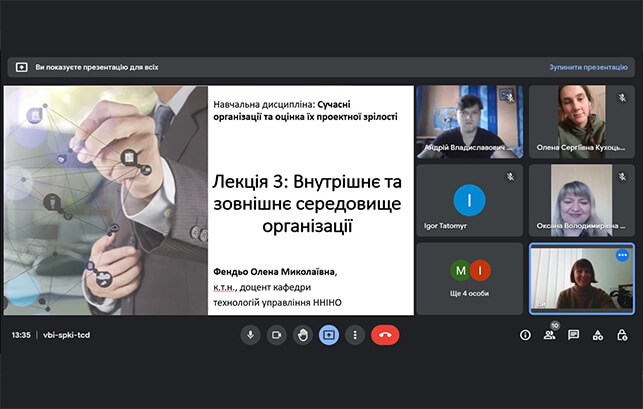Viewport: 643px width, 409px height.
Task: Click the meeting code vbi-spki-tcd
Action: (68, 336)
